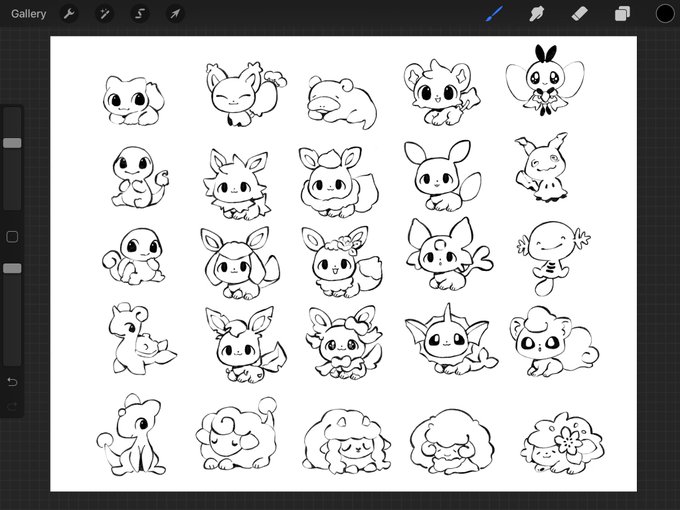Click the brush size slider handle
Screen dimensions: 680x510
pos(12,143)
